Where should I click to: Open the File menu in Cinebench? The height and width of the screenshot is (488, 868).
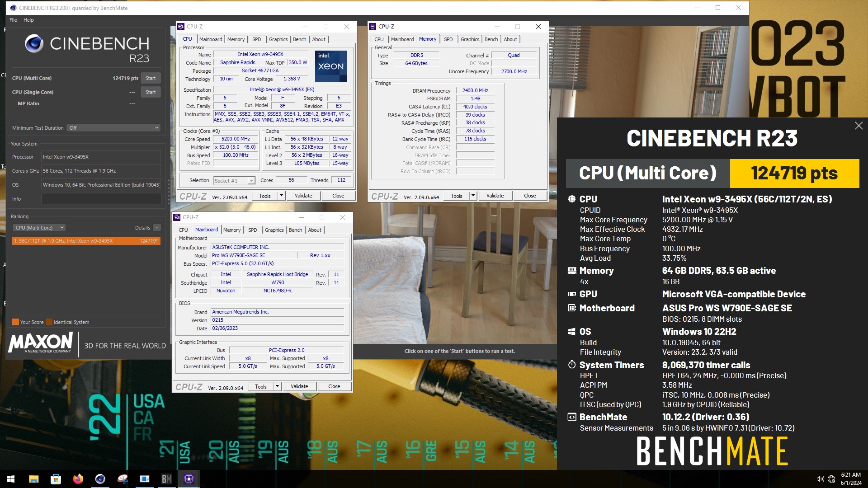coord(13,20)
